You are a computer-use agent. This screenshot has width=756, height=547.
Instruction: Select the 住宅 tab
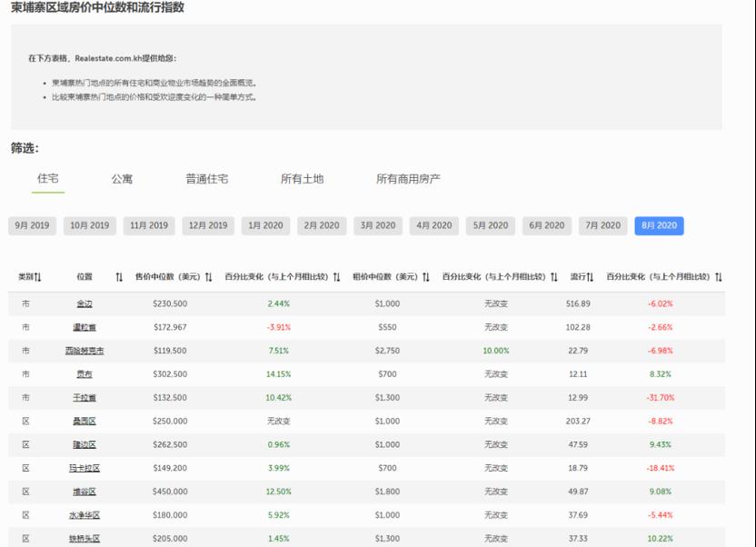tap(47, 178)
